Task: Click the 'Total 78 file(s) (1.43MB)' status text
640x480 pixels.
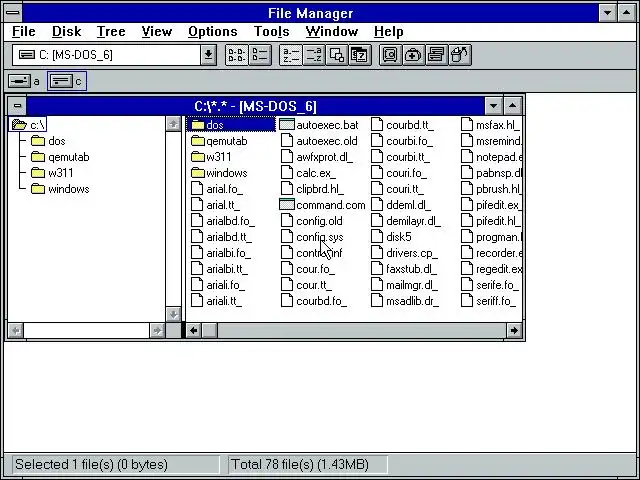Action: click(x=300, y=464)
